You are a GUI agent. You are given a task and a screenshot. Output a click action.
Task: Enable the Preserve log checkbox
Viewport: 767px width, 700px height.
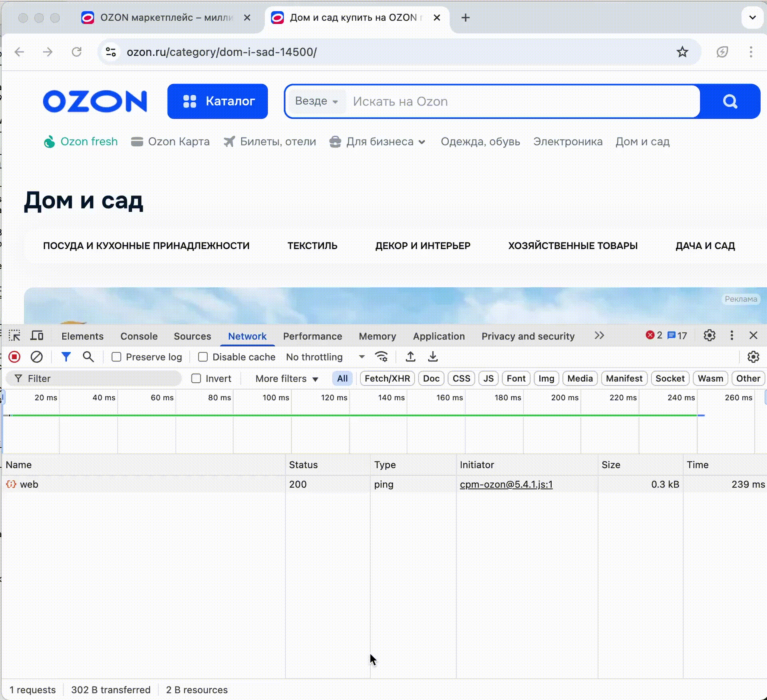point(116,357)
